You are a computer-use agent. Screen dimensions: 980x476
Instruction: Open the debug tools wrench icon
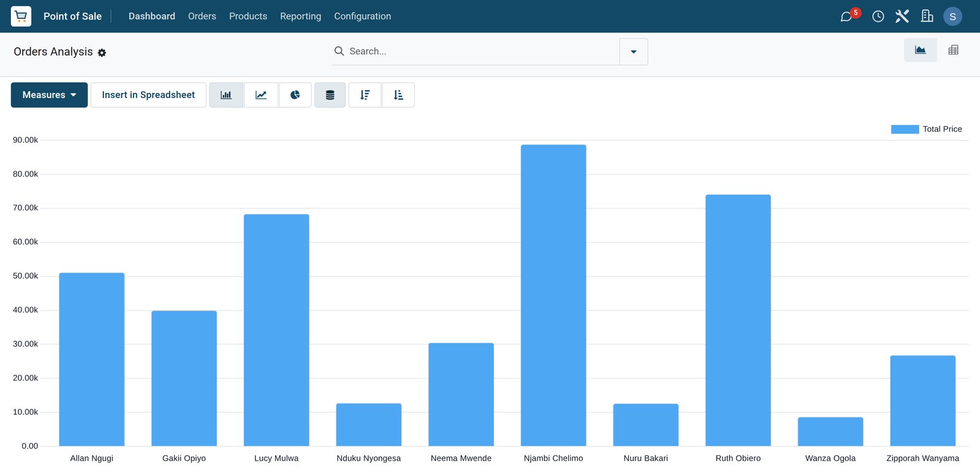[902, 17]
